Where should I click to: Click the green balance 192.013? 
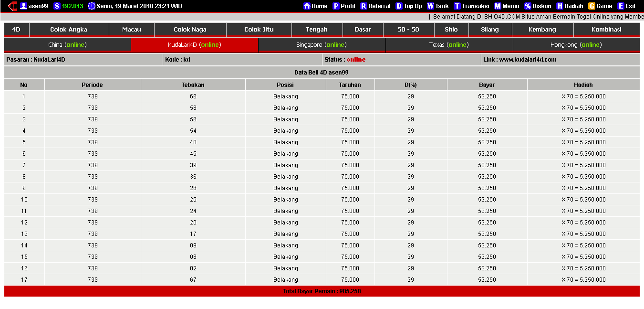(73, 6)
